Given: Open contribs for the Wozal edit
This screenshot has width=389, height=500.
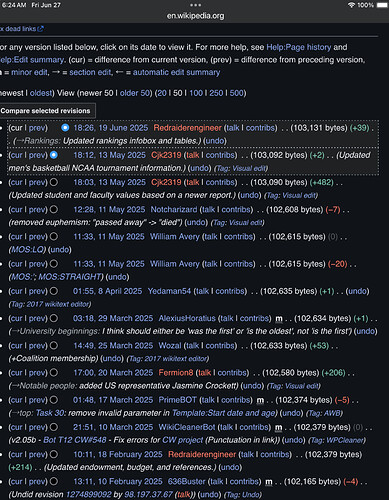Looking at the screenshot, I should click(x=220, y=346).
